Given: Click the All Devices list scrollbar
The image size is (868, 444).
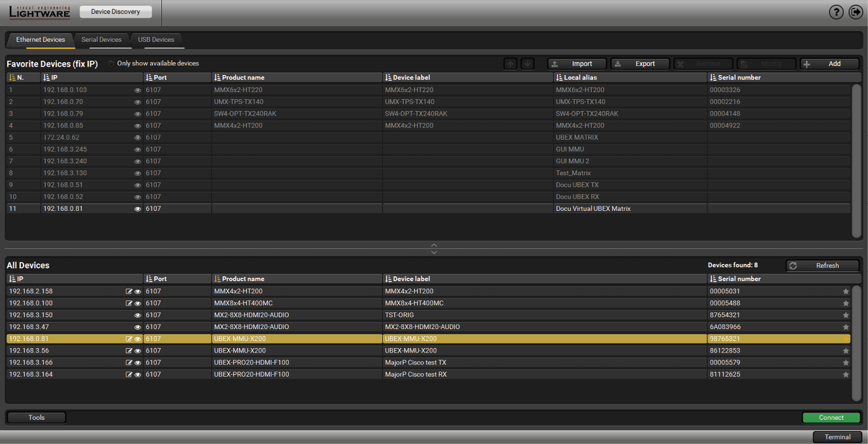Looking at the screenshot, I should 856,343.
